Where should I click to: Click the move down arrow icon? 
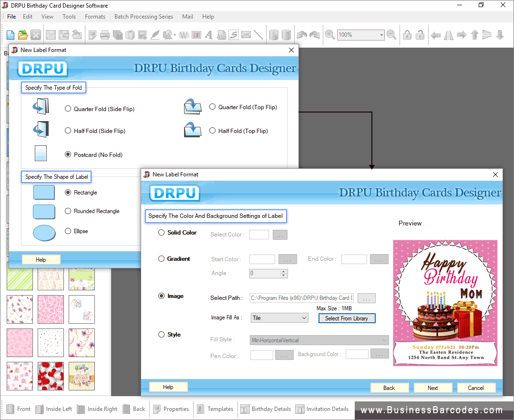pyautogui.click(x=500, y=35)
